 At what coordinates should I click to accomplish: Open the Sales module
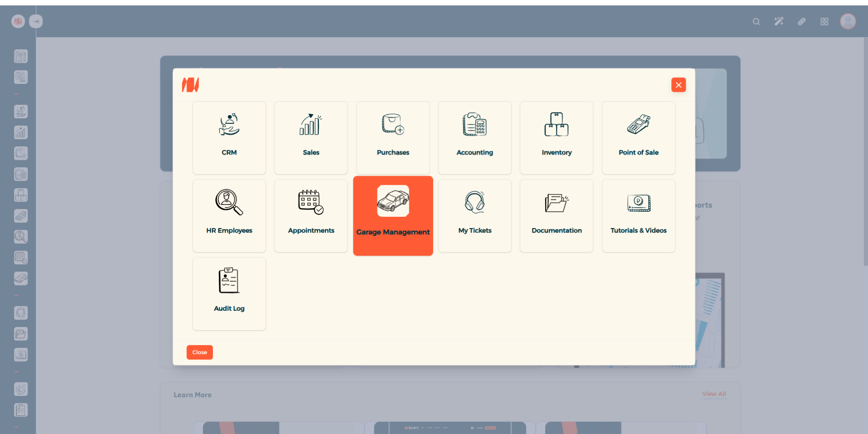pos(311,137)
